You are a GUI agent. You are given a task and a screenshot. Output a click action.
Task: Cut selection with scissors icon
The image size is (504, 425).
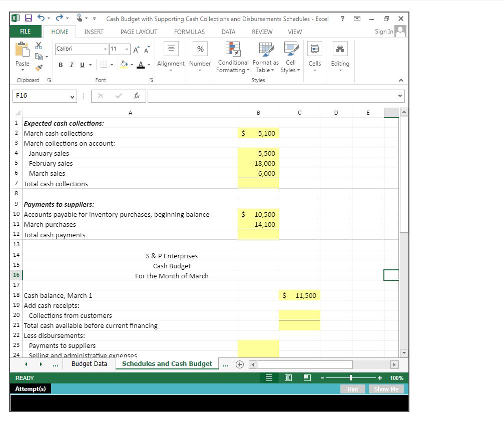(39, 46)
